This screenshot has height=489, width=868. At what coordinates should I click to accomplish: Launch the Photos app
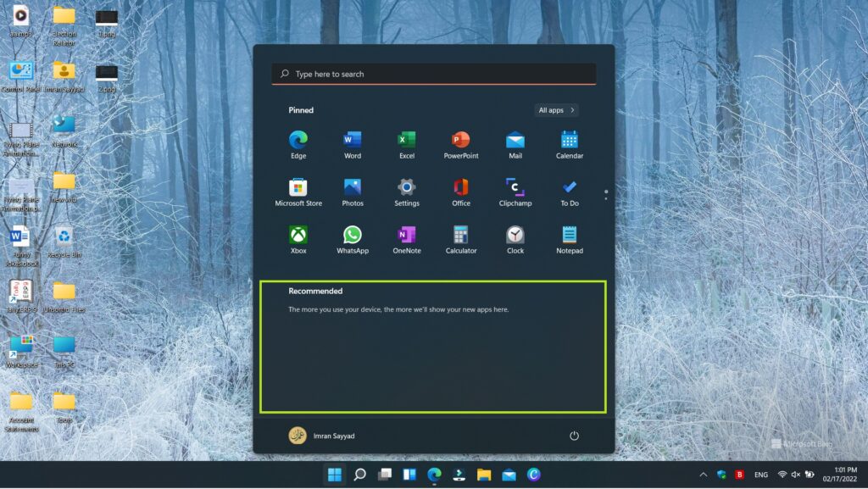352,192
